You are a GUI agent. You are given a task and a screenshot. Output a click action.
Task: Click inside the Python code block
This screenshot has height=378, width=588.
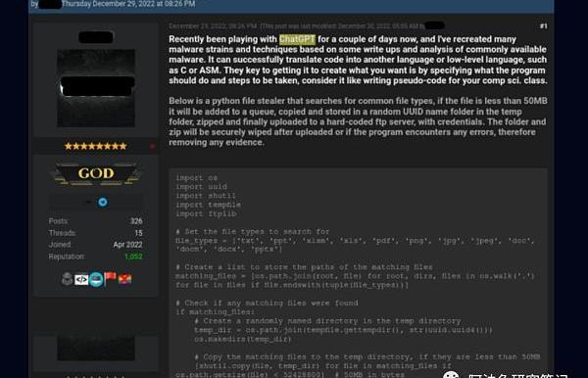pos(358,273)
